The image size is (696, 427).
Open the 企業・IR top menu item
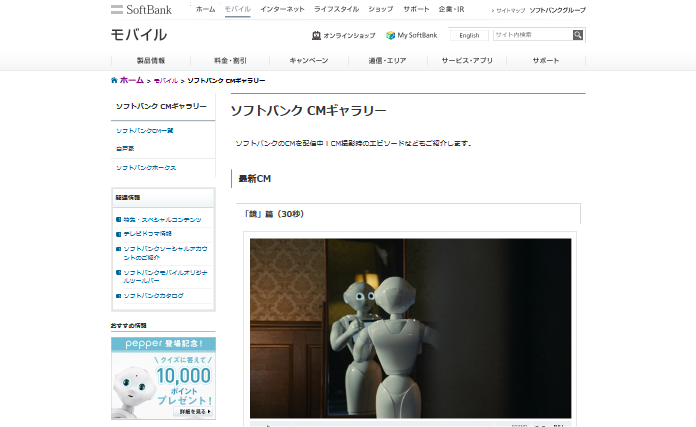451,9
